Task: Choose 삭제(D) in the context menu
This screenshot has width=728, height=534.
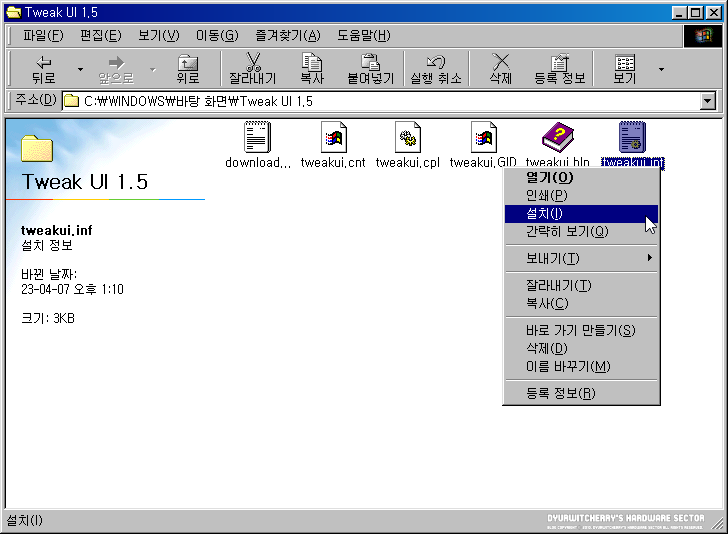Action: [x=581, y=348]
